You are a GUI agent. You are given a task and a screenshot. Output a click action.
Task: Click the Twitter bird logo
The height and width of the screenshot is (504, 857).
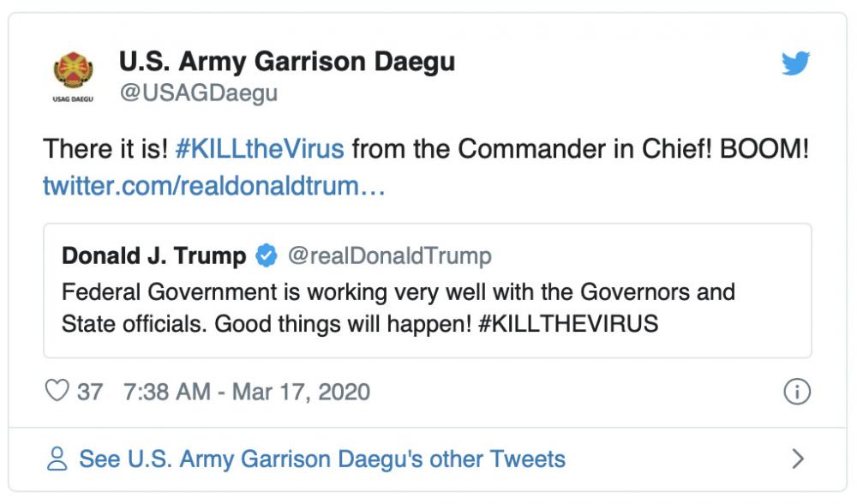[x=795, y=63]
